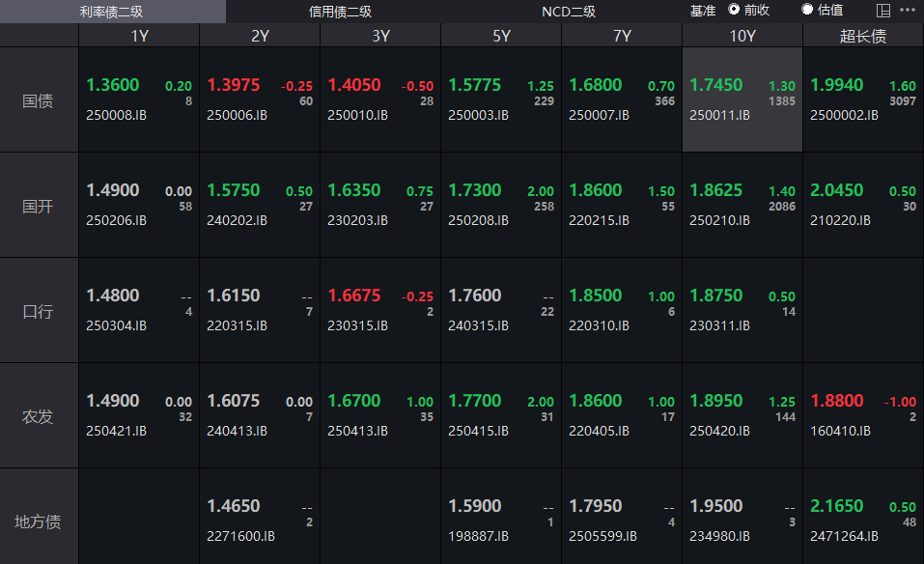Open the 利率债二级 tab
This screenshot has height=564, width=924.
pos(112,12)
